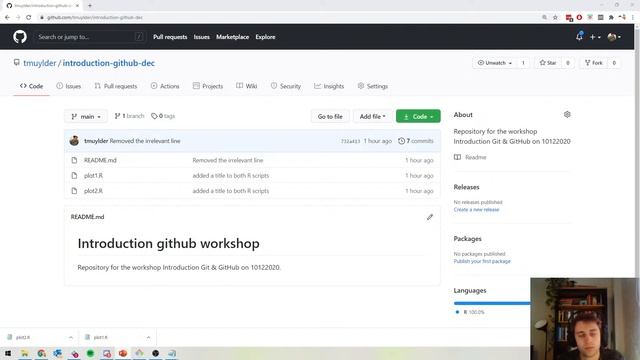Open the plot2.R file link
This screenshot has width=640, height=360.
click(93, 191)
